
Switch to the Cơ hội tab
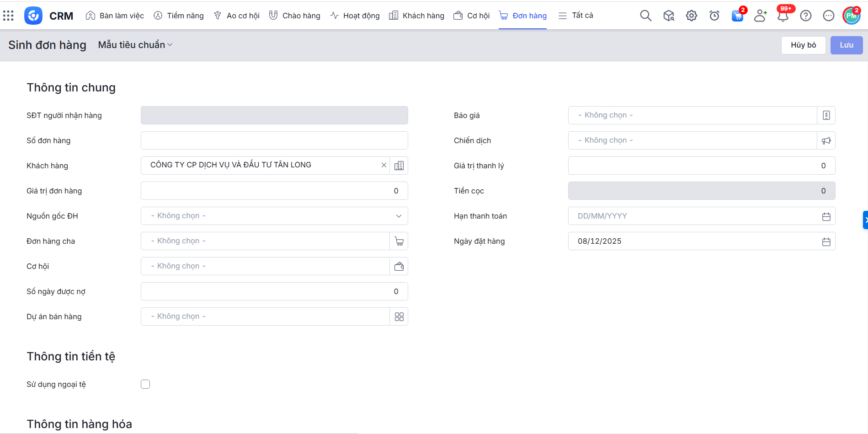click(472, 16)
